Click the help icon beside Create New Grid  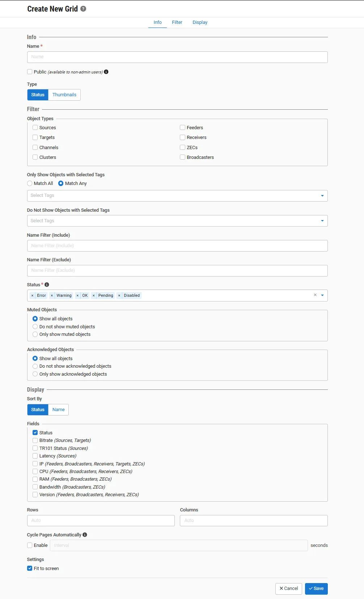(83, 9)
